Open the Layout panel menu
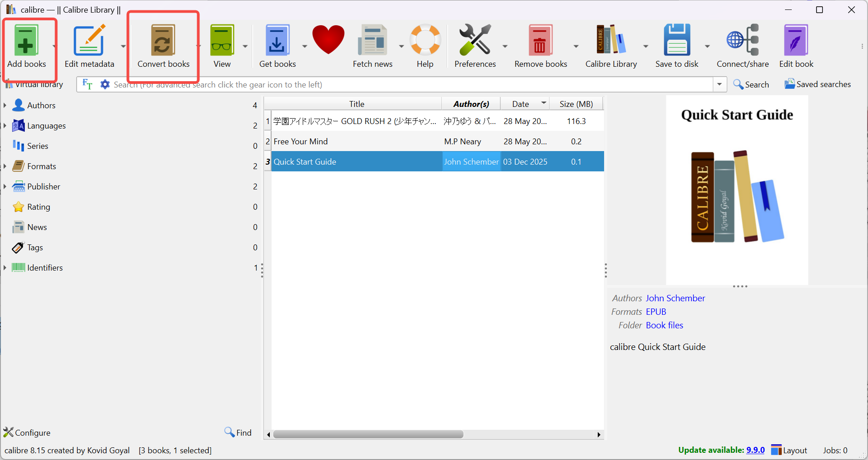Screen dimensions: 868x460 [789, 450]
